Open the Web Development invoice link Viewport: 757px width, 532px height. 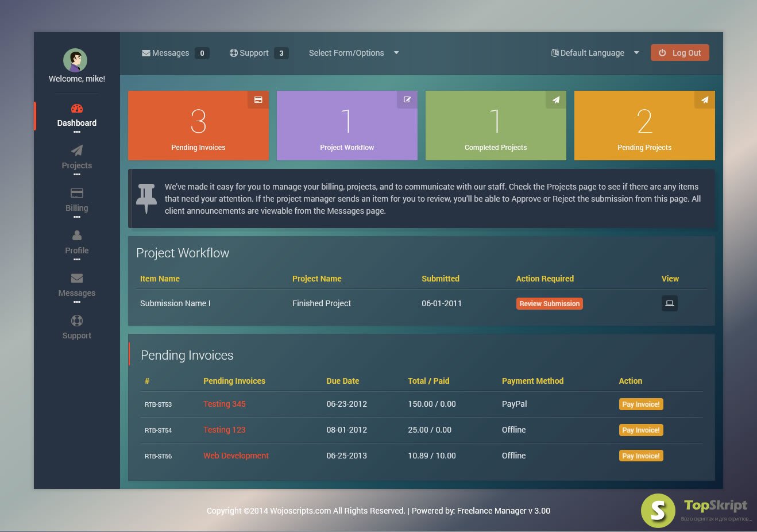tap(236, 456)
